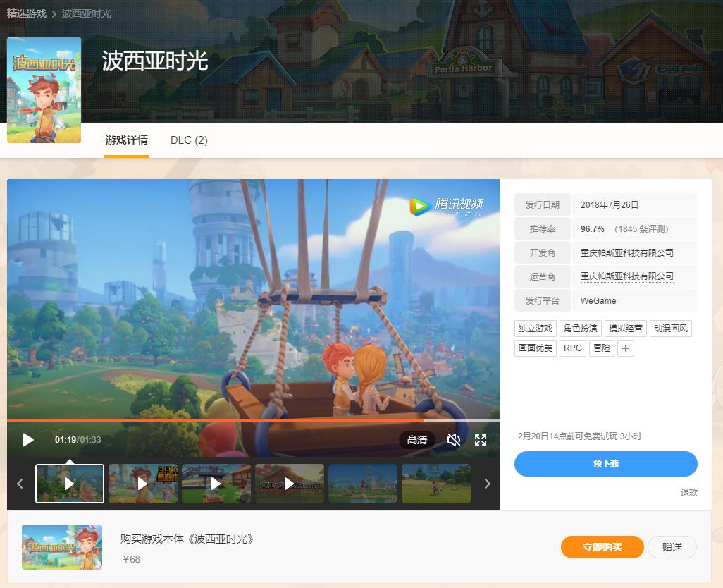Switch to the DLC (2) tab
The image size is (723, 588).
click(x=189, y=140)
